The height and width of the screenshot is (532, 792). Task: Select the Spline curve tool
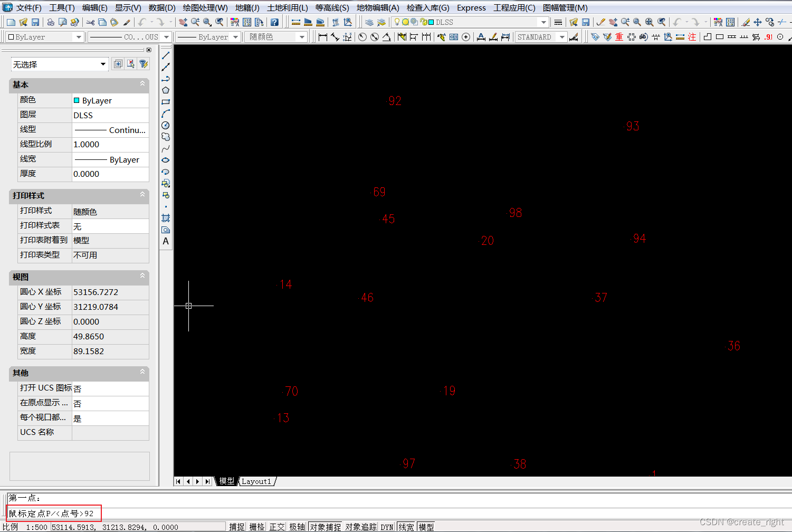tap(166, 148)
